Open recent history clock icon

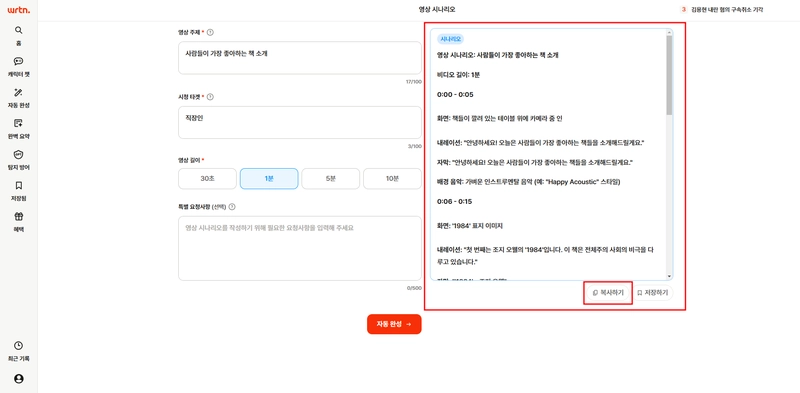click(x=19, y=346)
